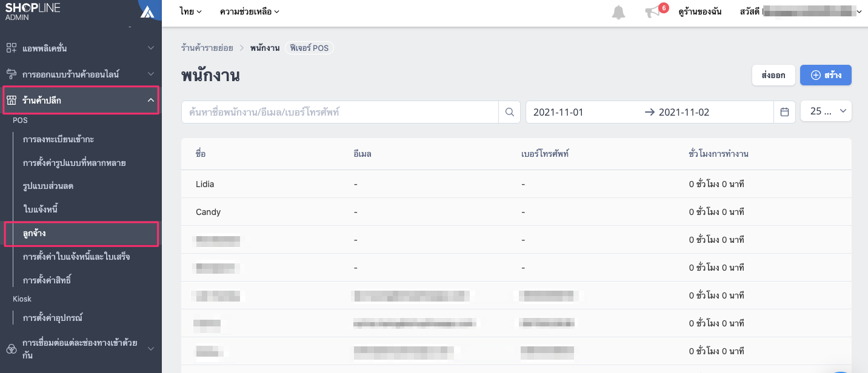The height and width of the screenshot is (373, 868).
Task: Click the ส่งออก export button
Action: pos(773,75)
